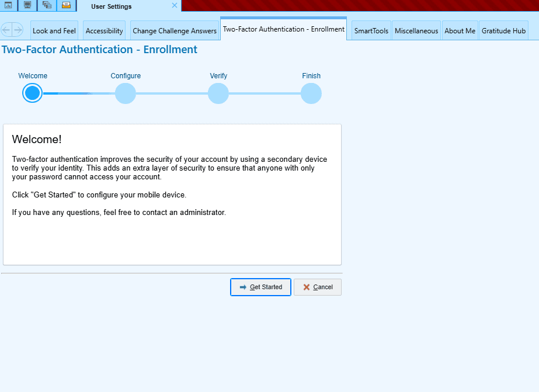The image size is (539, 392).
Task: Click the Verify step circle
Action: tap(218, 93)
